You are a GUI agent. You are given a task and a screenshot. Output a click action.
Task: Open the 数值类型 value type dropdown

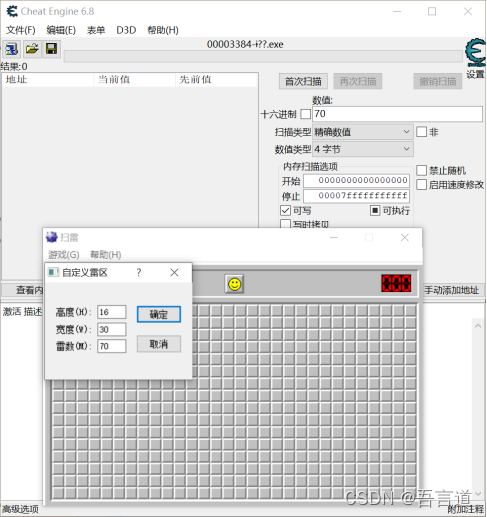[x=363, y=149]
